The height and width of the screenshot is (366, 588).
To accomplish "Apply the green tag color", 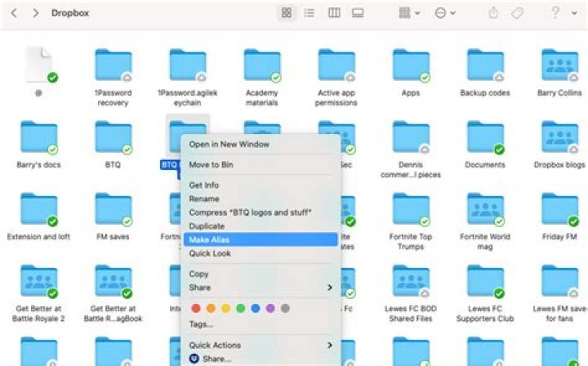I will tap(241, 308).
